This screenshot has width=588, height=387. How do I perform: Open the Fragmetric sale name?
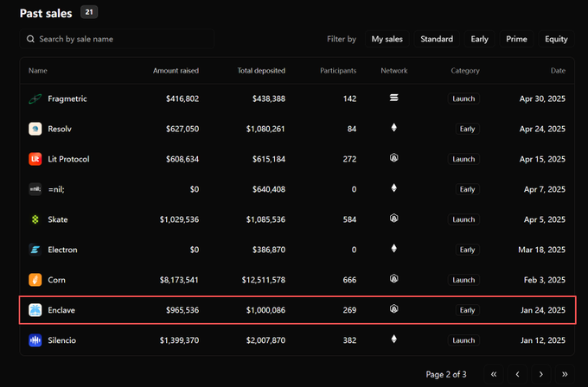67,98
